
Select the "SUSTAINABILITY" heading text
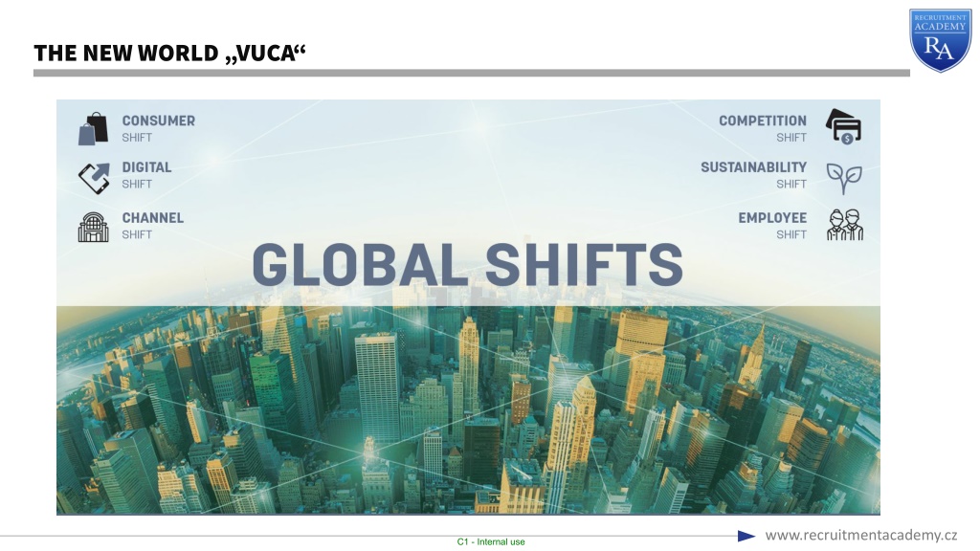click(754, 167)
